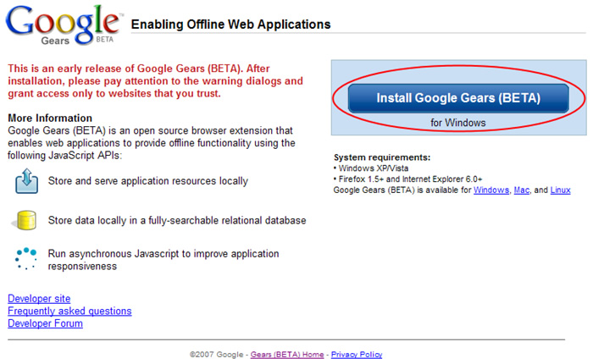593x364 pixels.
Task: Click 'Store data locally in a fully-searchable' text
Action: pyautogui.click(x=177, y=220)
